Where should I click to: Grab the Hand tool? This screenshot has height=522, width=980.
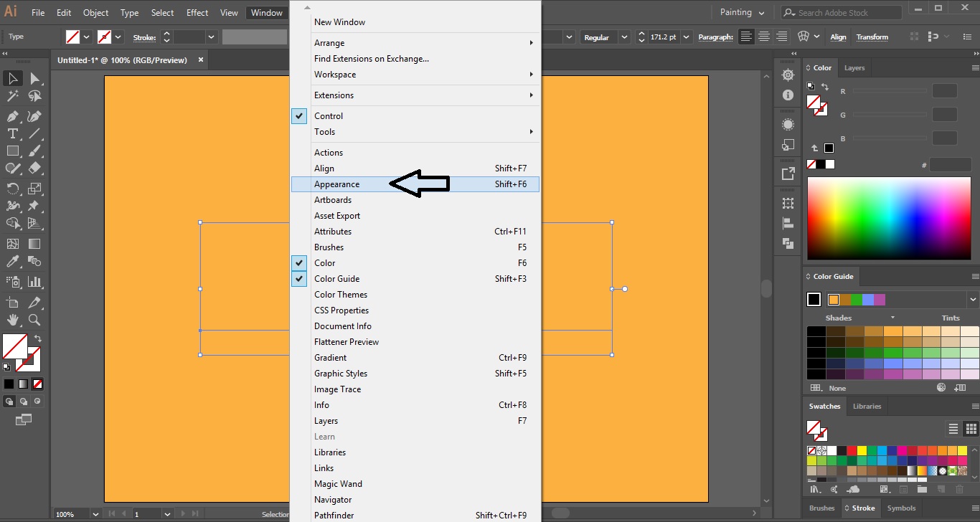pyautogui.click(x=13, y=321)
